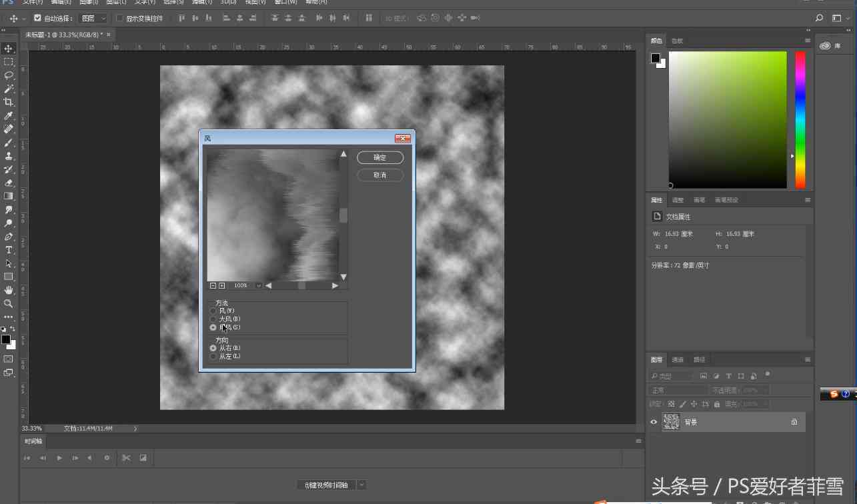857x504 pixels.
Task: Switch to the 通道 (Channels) tab
Action: pyautogui.click(x=678, y=359)
